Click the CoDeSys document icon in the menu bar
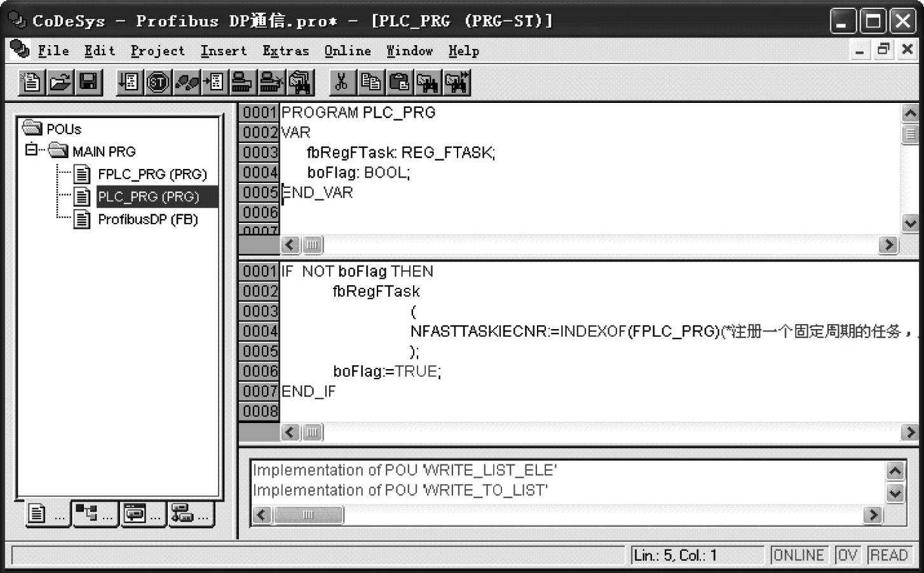Screen dimensions: 924x573 pos(20,50)
